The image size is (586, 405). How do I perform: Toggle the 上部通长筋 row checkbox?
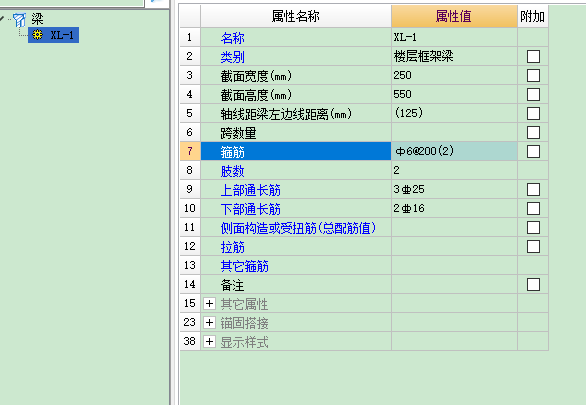pos(533,189)
